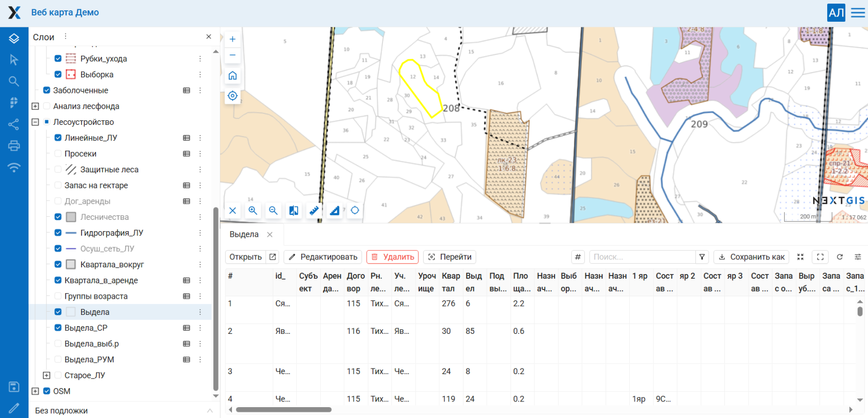Image resolution: width=868 pixels, height=418 pixels.
Task: Open the search panel in left sidebar
Action: [14, 81]
